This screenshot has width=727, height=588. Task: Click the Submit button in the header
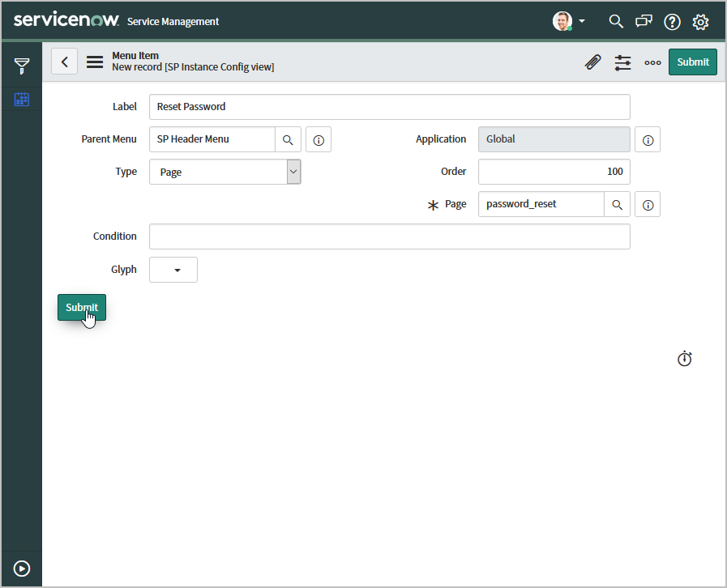pos(692,62)
